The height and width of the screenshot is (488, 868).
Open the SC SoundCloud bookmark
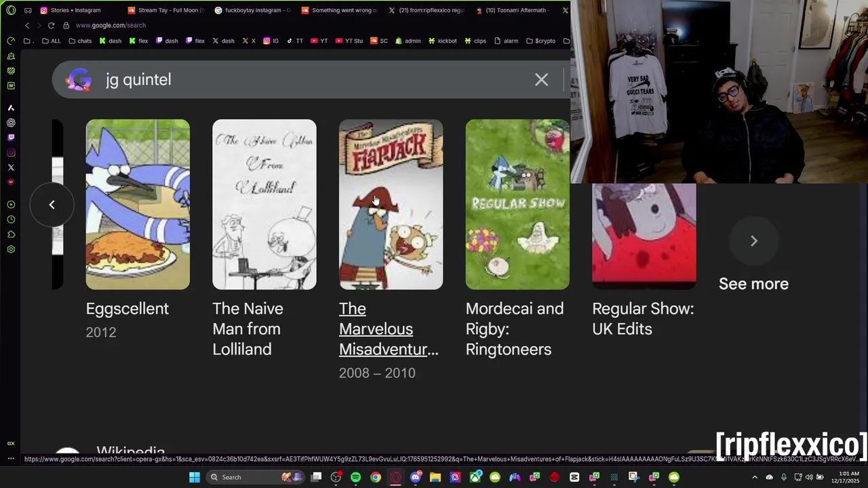coord(379,41)
